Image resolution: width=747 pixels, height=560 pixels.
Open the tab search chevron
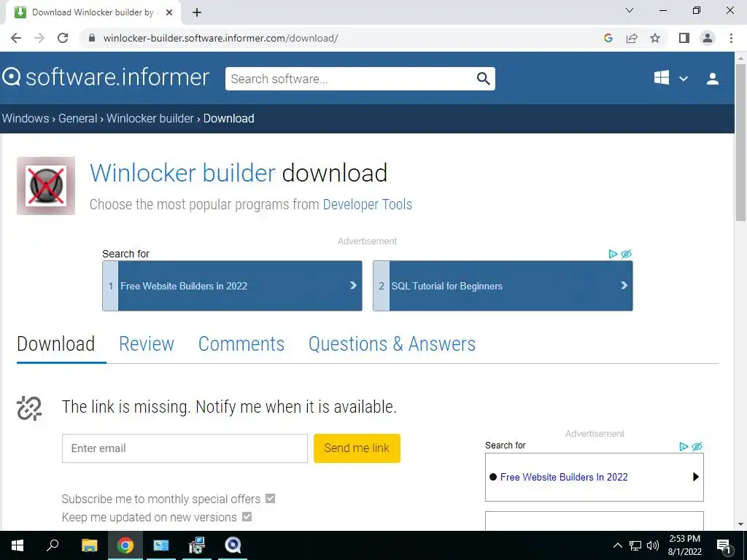pyautogui.click(x=630, y=10)
